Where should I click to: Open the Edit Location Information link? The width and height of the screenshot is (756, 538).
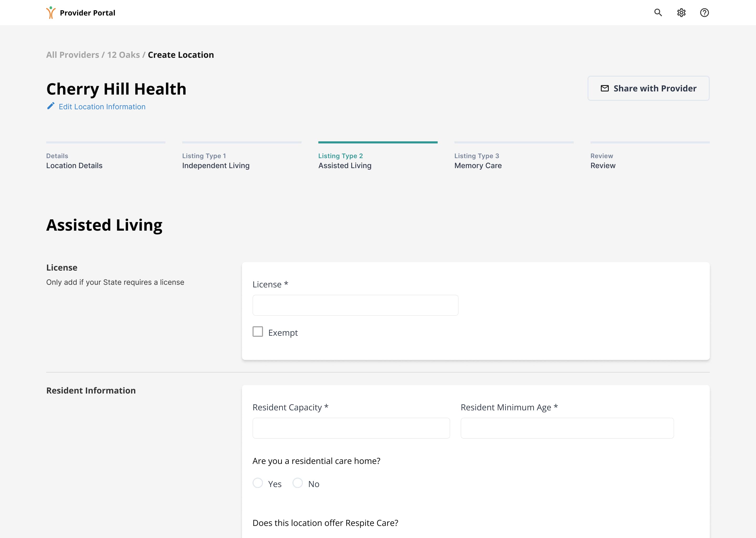102,107
